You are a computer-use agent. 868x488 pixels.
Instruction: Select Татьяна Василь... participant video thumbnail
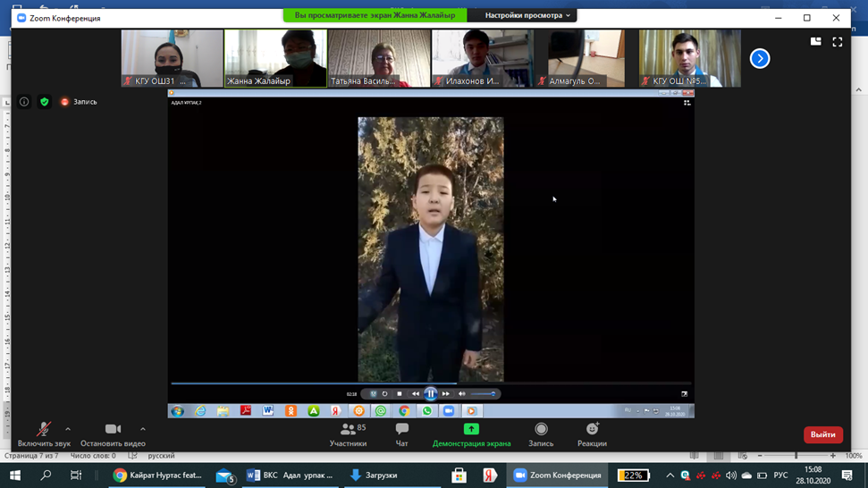[x=380, y=58]
